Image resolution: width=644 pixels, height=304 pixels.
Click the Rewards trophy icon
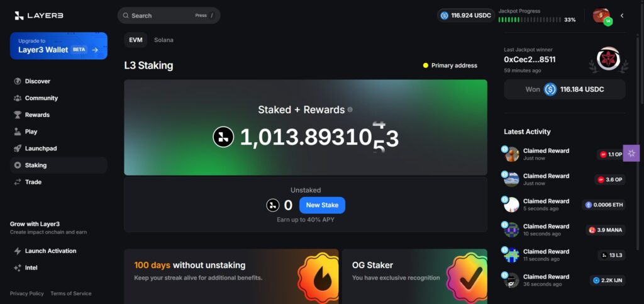[17, 115]
